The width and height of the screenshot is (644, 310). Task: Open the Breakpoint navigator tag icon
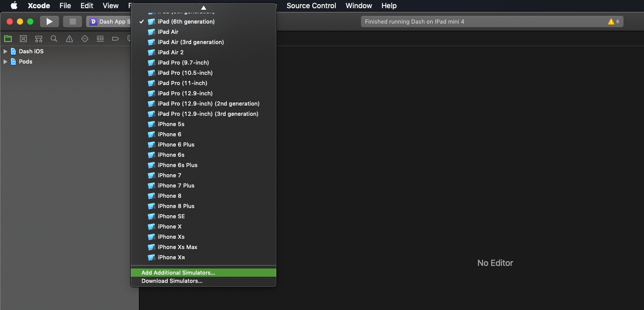(115, 38)
